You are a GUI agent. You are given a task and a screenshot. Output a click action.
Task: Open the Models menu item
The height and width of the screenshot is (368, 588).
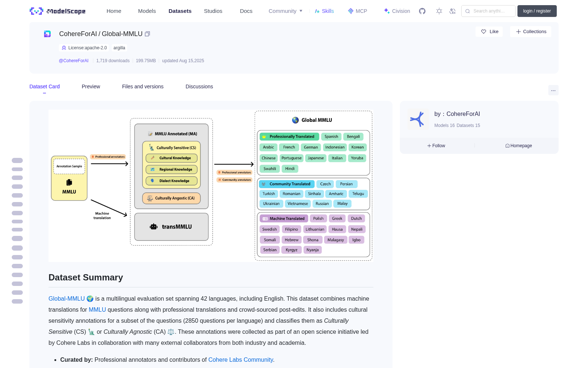click(x=147, y=11)
